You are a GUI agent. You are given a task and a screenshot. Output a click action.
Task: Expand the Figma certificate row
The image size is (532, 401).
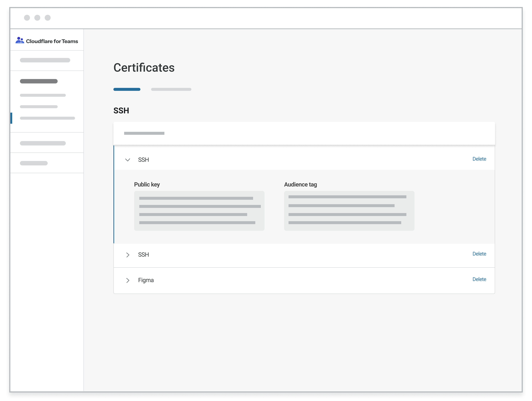click(128, 280)
